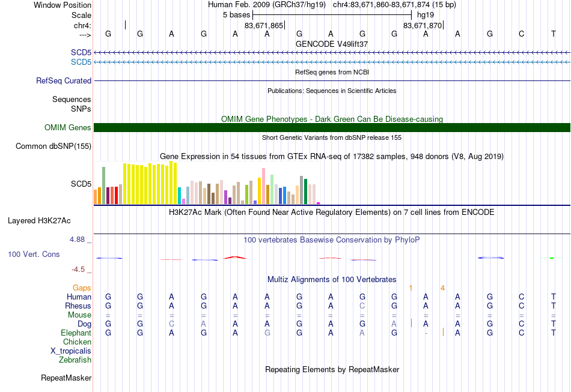Select the OMIM Genes track label
Screen dimensions: 571x392
point(67,128)
